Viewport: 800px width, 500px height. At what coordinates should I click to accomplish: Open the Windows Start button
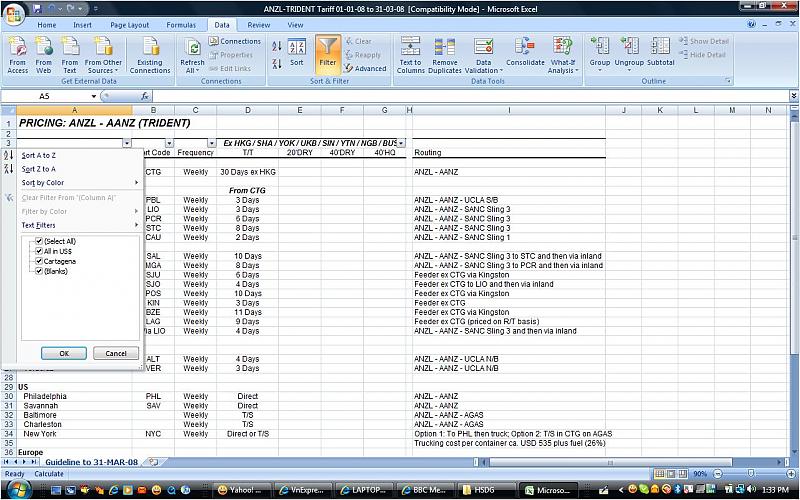pos(17,489)
